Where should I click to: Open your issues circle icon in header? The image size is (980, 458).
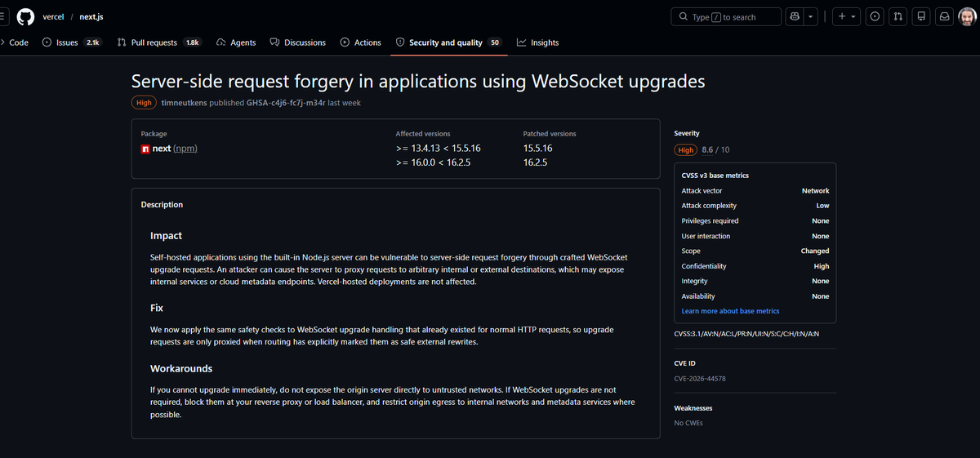coord(875,16)
